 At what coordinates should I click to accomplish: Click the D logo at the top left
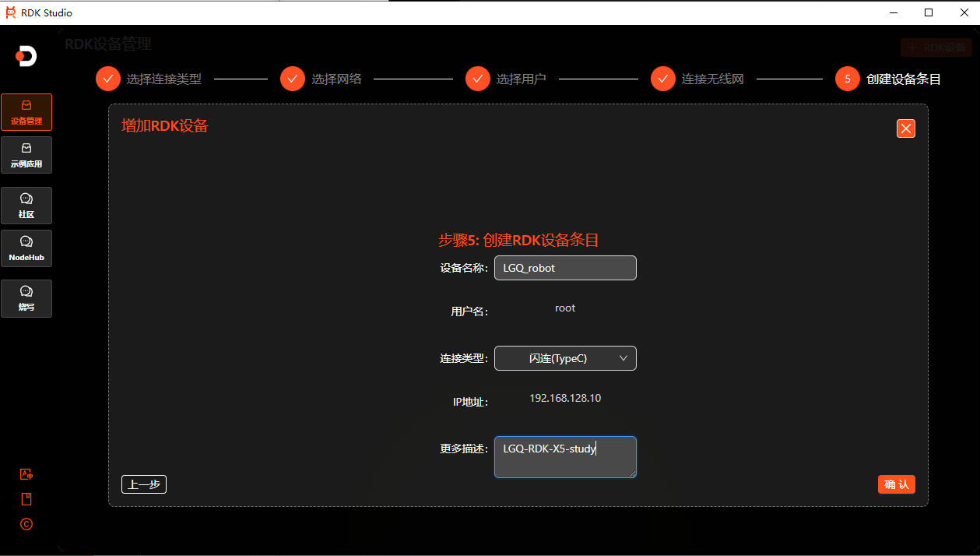coord(26,56)
